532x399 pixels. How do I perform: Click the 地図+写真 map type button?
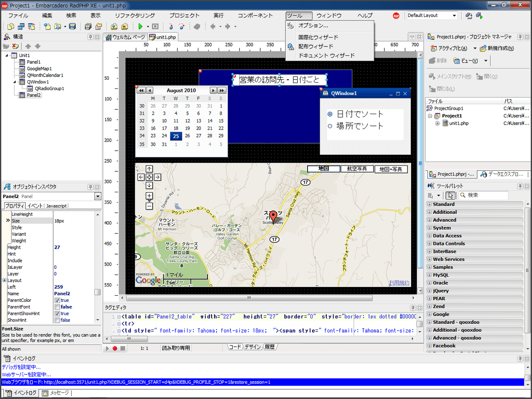[391, 169]
